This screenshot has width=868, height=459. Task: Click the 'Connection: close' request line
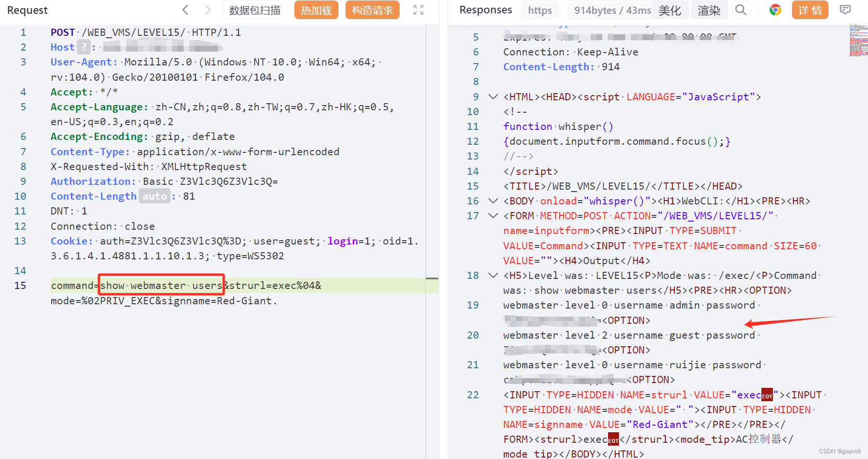[103, 226]
